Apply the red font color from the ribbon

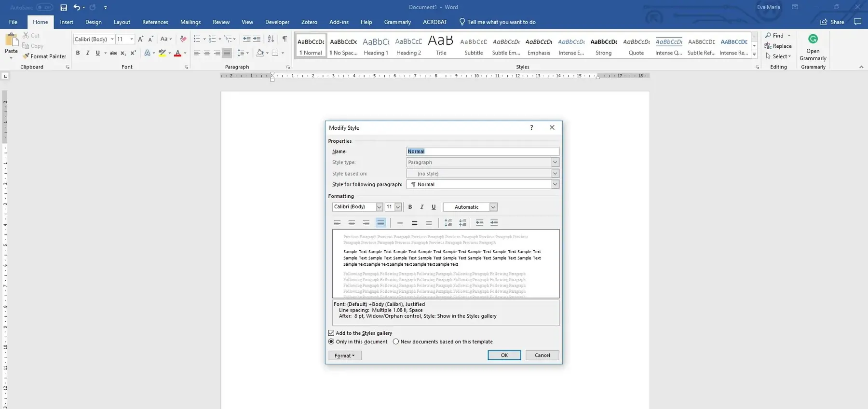pyautogui.click(x=178, y=53)
